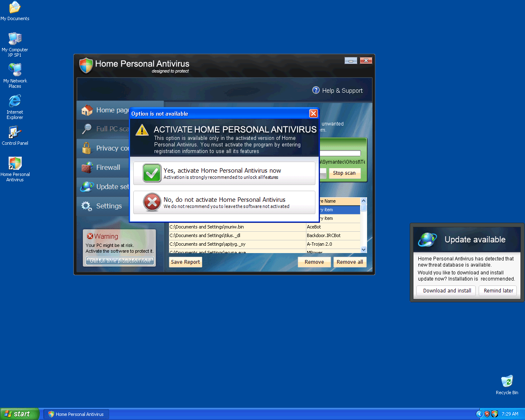Click Save Report button
Screen dimensions: 525x420
tap(185, 262)
